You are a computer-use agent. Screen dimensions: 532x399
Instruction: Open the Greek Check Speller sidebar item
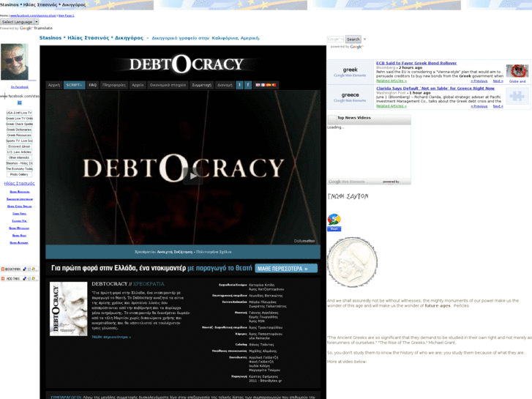19,124
